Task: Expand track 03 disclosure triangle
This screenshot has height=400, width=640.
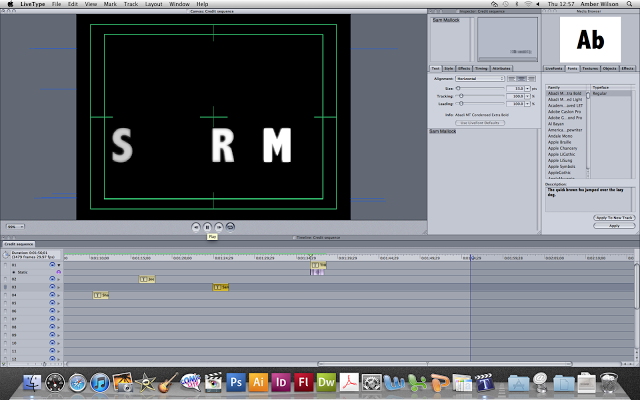Action: coord(59,287)
